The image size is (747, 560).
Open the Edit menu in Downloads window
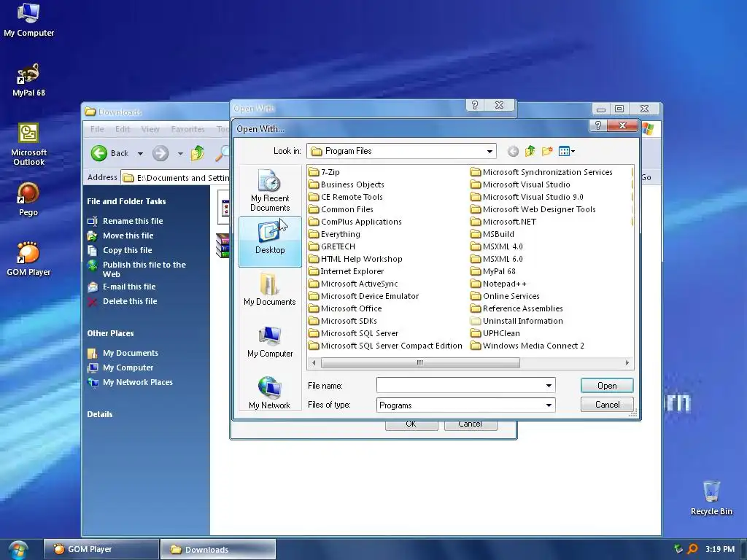(x=123, y=129)
